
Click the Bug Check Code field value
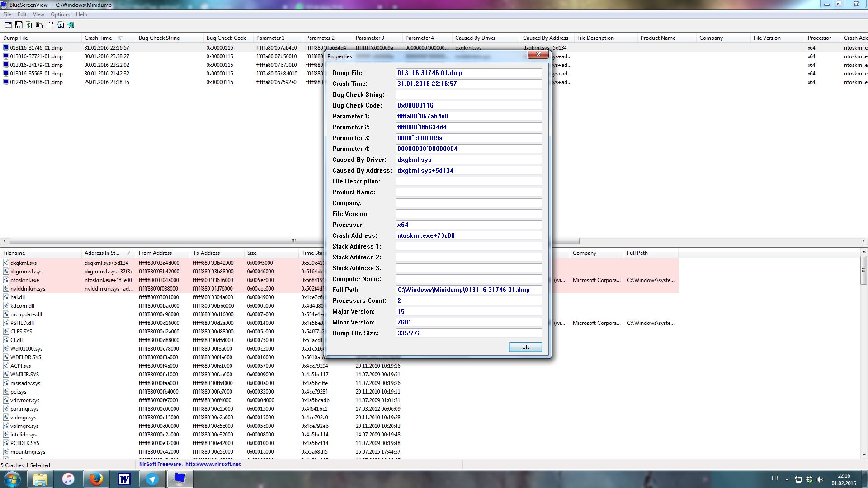point(469,105)
